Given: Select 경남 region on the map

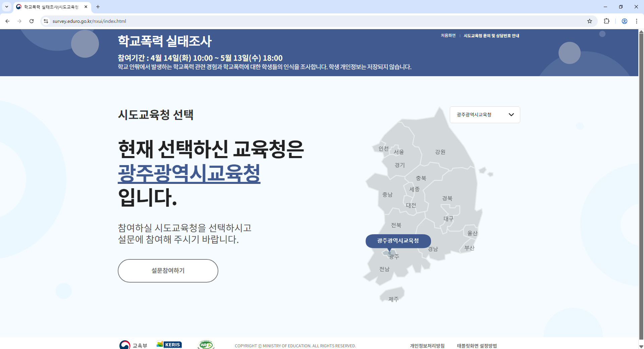Looking at the screenshot, I should [x=433, y=249].
